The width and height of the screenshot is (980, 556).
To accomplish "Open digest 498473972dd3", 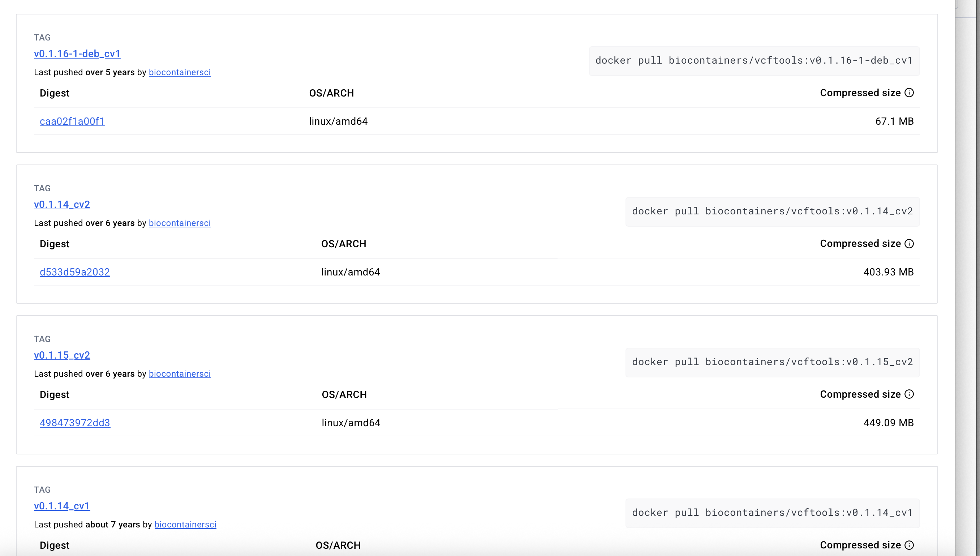I will (x=75, y=423).
